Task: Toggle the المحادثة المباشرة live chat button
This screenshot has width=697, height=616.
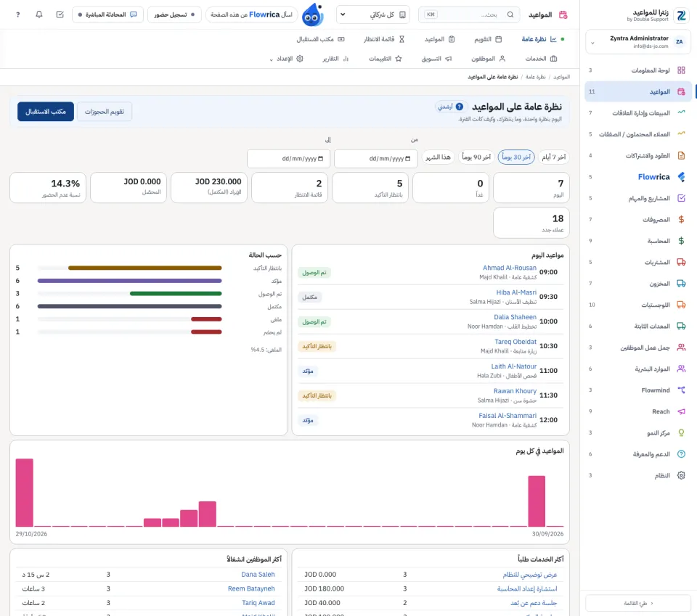Action: point(107,15)
